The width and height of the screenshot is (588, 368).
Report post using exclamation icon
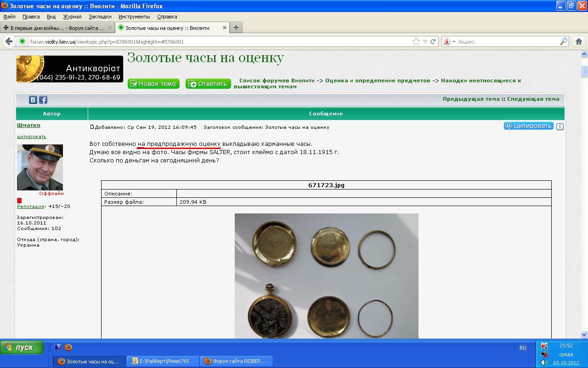(x=560, y=126)
